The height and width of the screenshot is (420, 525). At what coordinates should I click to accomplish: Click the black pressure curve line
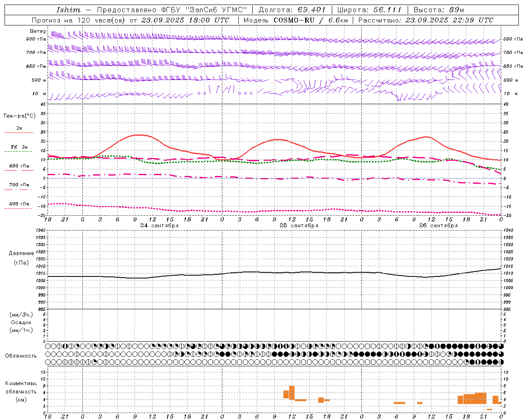click(274, 272)
